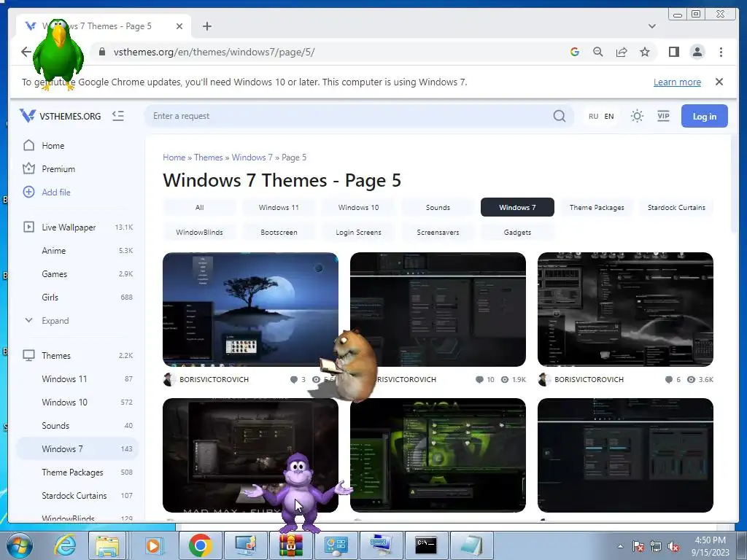
Task: Click the zoom magnifier icon in address bar
Action: [598, 52]
